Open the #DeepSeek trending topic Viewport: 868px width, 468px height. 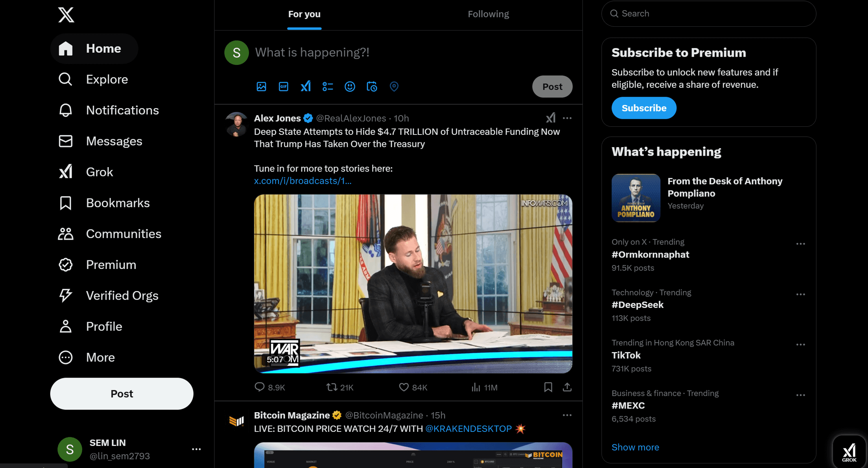[x=638, y=305]
